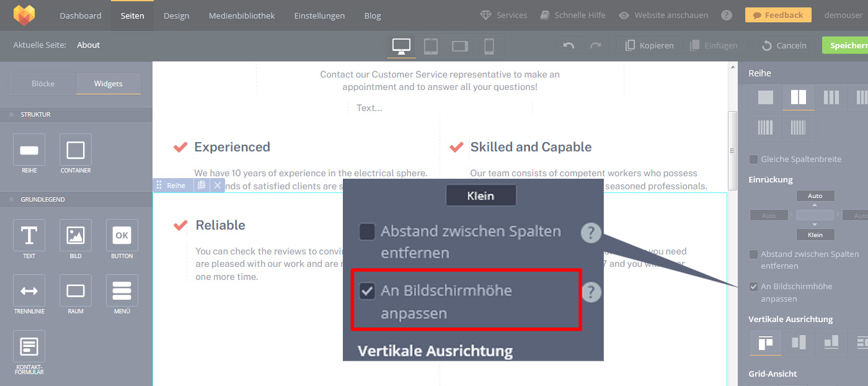Select the Bild image widget

76,236
